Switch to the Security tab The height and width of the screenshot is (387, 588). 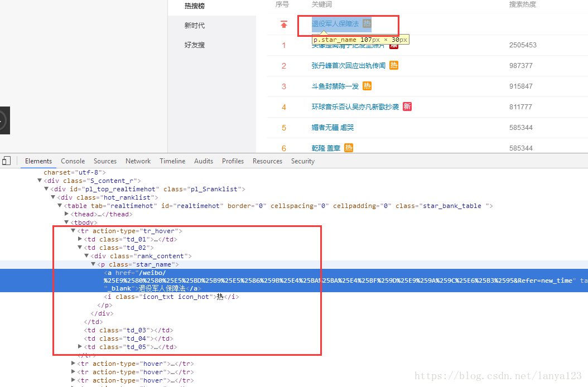tap(302, 161)
